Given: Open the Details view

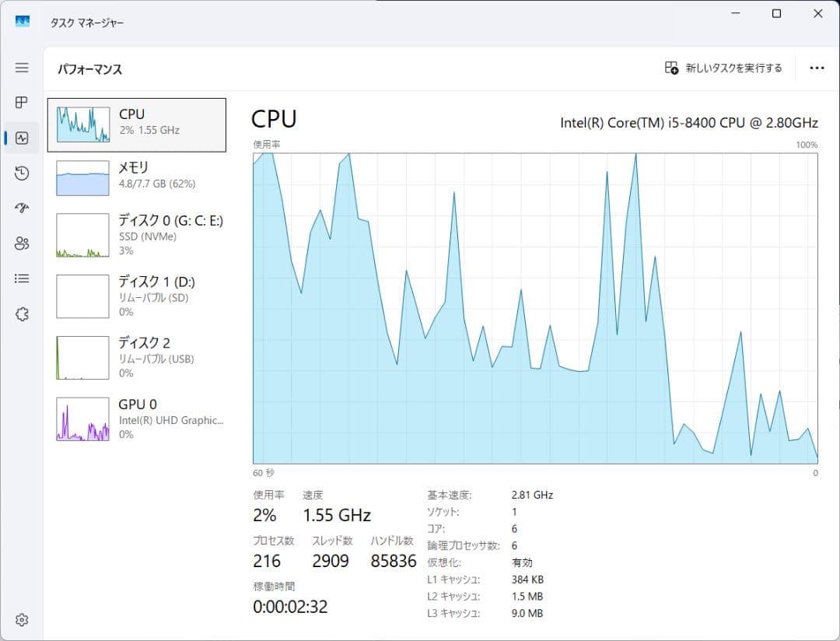Looking at the screenshot, I should pos(21,278).
